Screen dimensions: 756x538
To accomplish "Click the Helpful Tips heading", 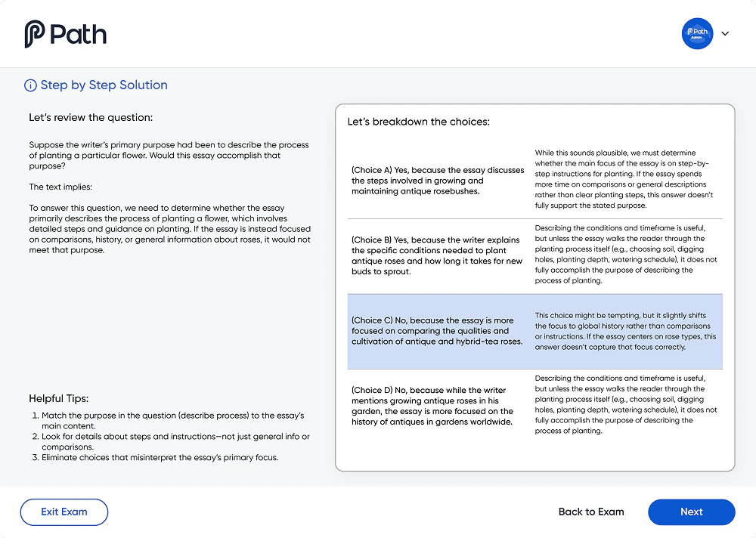I will click(69, 398).
